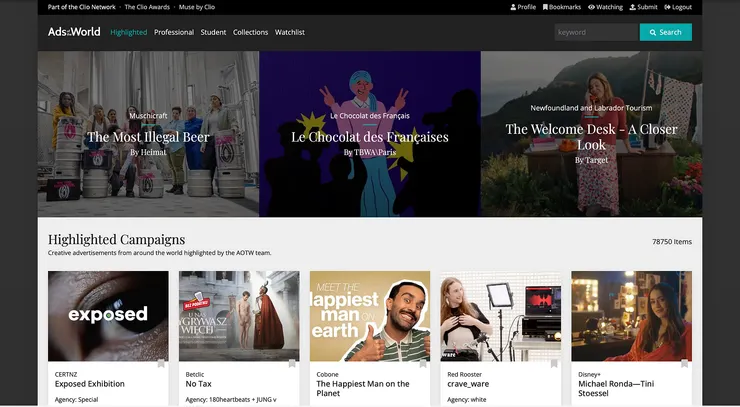740x407 pixels.
Task: Click Logout in the top bar
Action: (x=678, y=7)
